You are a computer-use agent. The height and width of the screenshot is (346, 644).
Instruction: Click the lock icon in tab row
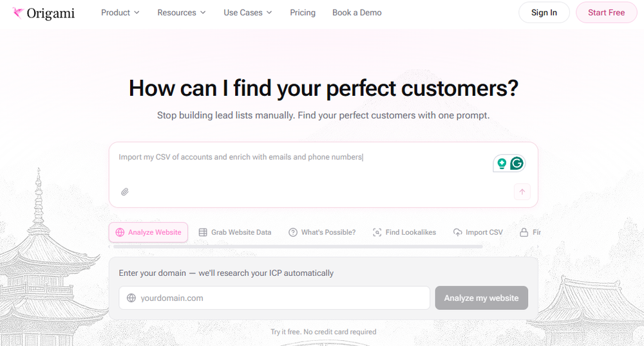click(524, 233)
